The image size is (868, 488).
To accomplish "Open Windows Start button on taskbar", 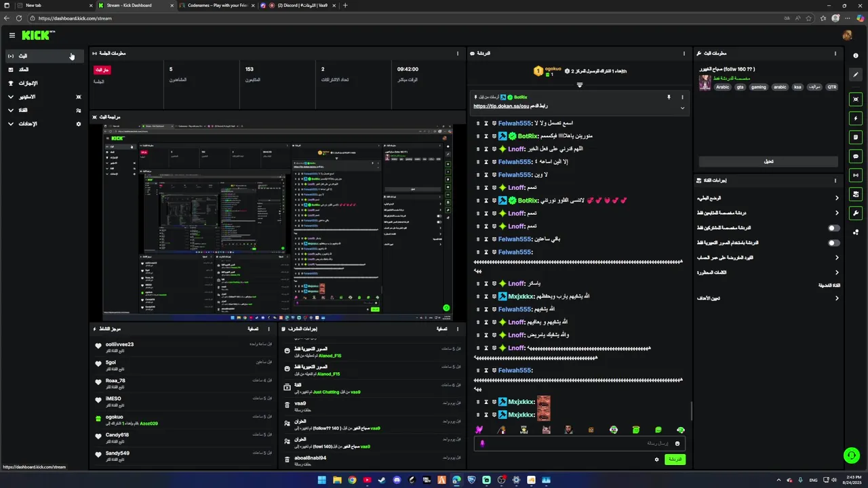I will pyautogui.click(x=322, y=480).
